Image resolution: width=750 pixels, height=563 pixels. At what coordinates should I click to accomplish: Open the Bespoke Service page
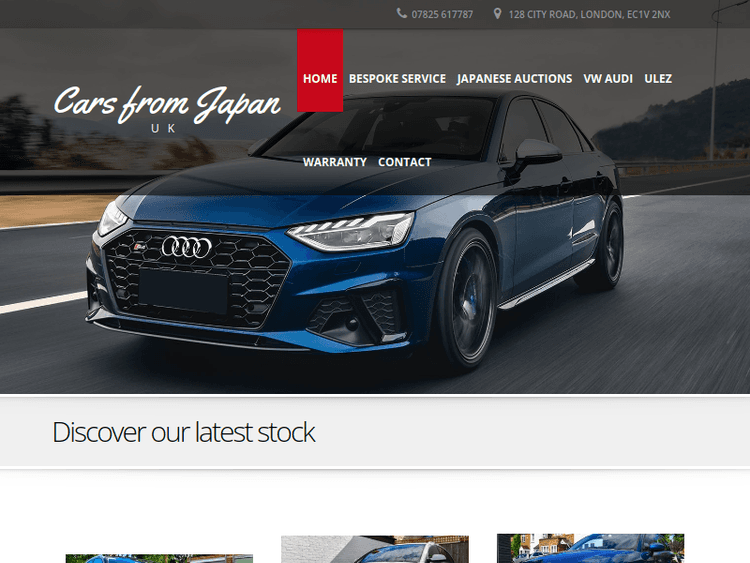[x=397, y=78]
